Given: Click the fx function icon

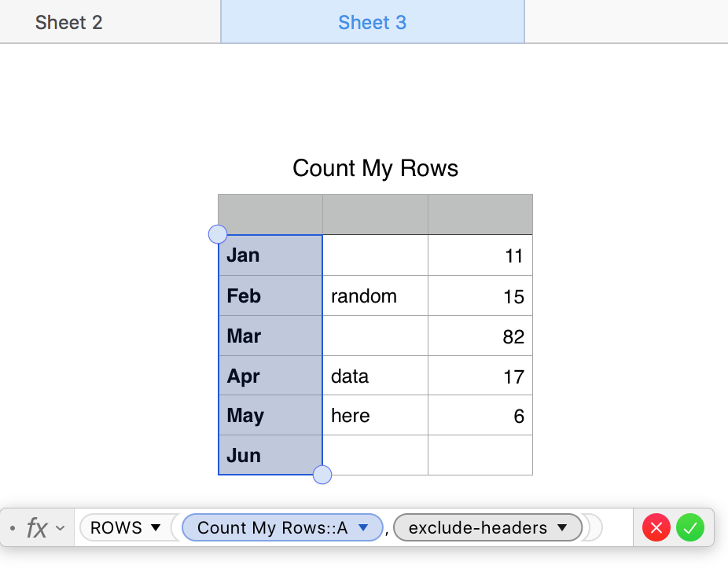Looking at the screenshot, I should [x=37, y=528].
